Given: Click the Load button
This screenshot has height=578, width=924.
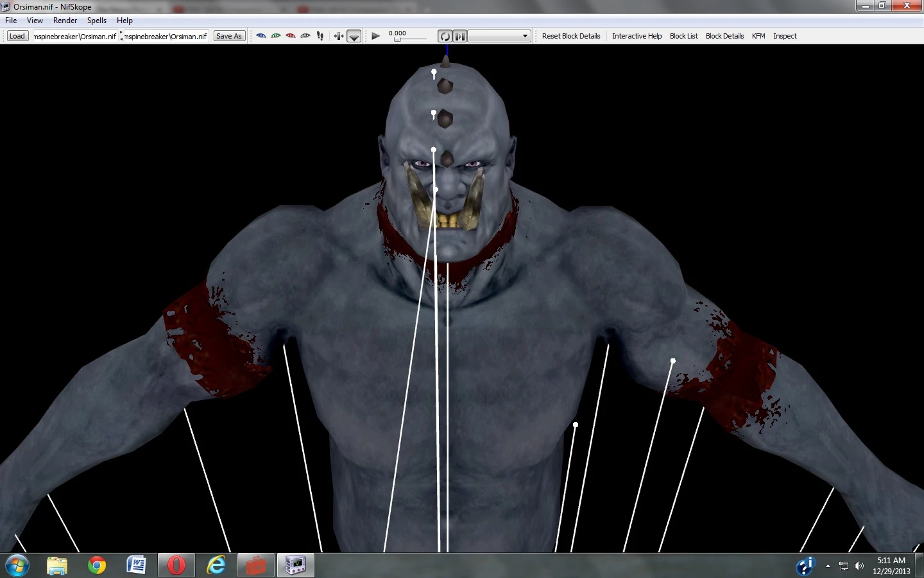Looking at the screenshot, I should coord(17,36).
